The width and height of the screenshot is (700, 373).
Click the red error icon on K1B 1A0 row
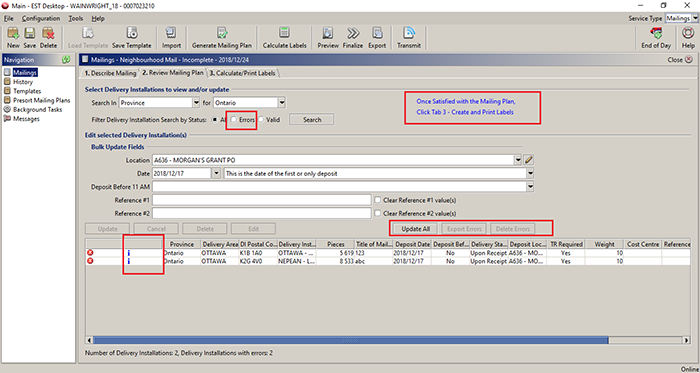click(x=90, y=253)
